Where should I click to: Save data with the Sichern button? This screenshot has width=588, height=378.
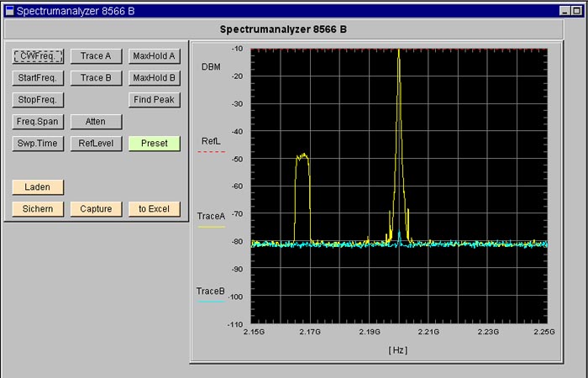pyautogui.click(x=39, y=209)
